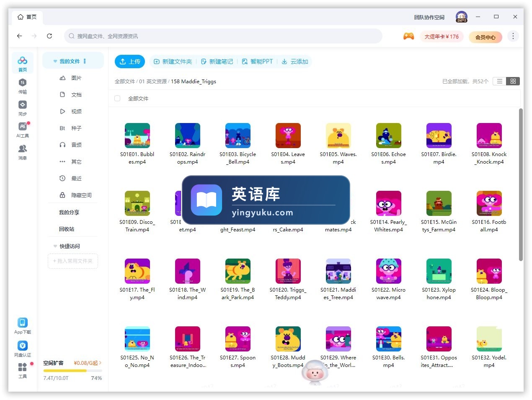This screenshot has width=532, height=400.
Task: Open the three-dot options beside 我的文件
Action: 85,61
